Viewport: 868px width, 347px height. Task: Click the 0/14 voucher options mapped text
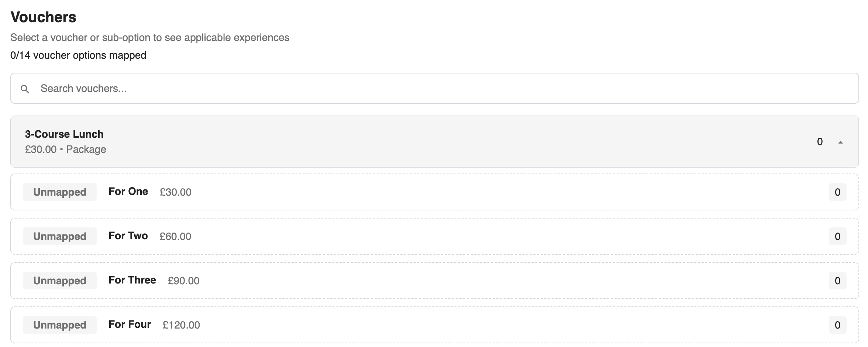pos(78,55)
